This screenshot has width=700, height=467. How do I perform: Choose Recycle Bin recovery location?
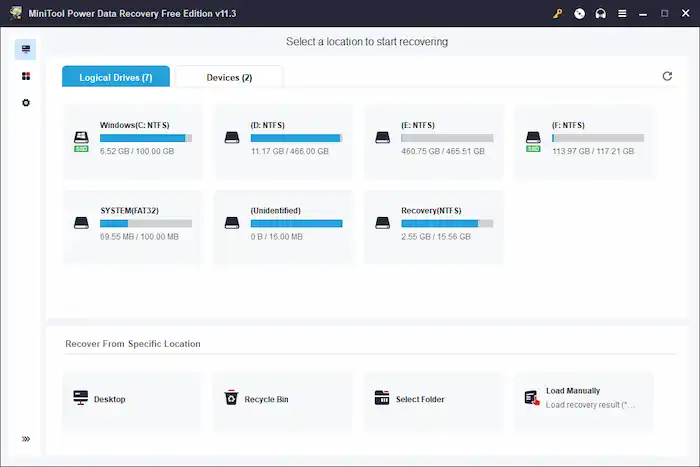(282, 401)
